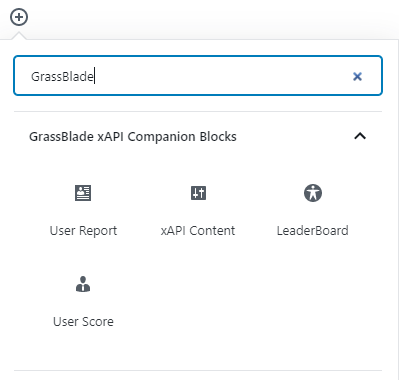Click the typed GrassBlade text in search
Viewport: 399px width, 380px height.
pos(62,77)
